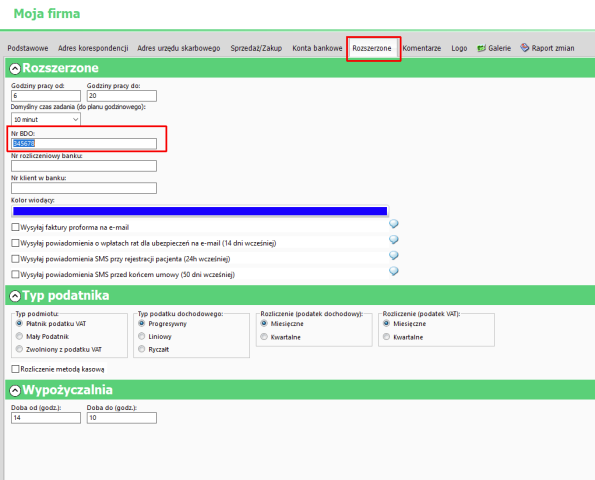Screen dimensions: 595x480
Task: Open Adres urzędu skarbowego tab
Action: click(179, 48)
